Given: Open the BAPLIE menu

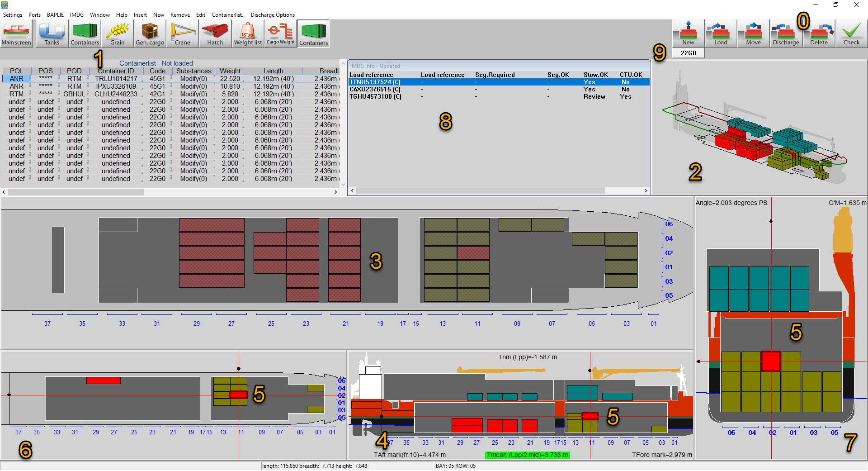Looking at the screenshot, I should tap(55, 15).
